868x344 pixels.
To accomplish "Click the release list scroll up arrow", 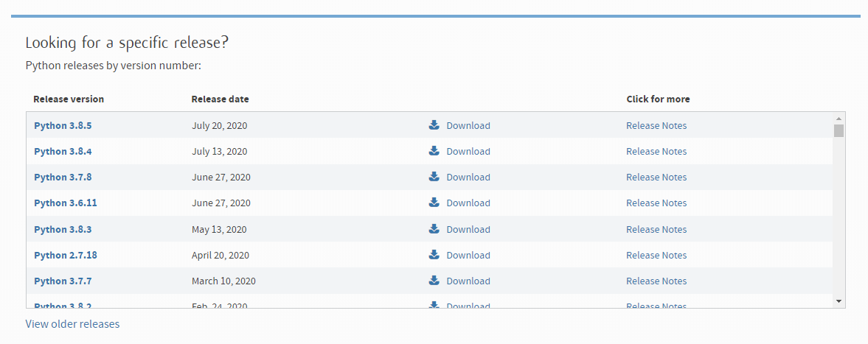I will [839, 119].
